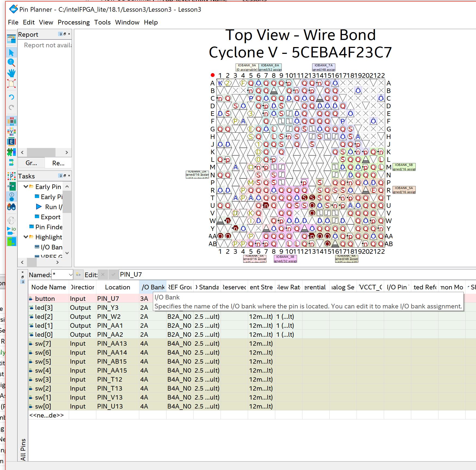Click the window switch icon atop the toolbar
The image size is (476, 470).
coord(11,39)
